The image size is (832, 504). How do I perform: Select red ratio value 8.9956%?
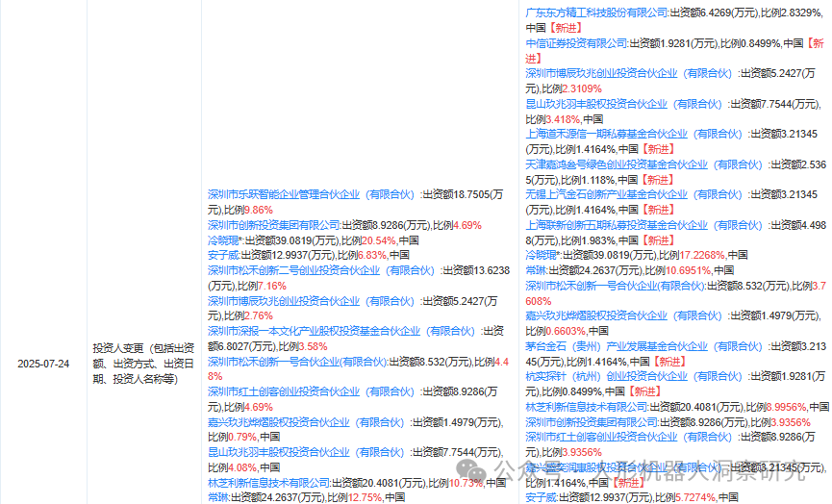(x=787, y=407)
